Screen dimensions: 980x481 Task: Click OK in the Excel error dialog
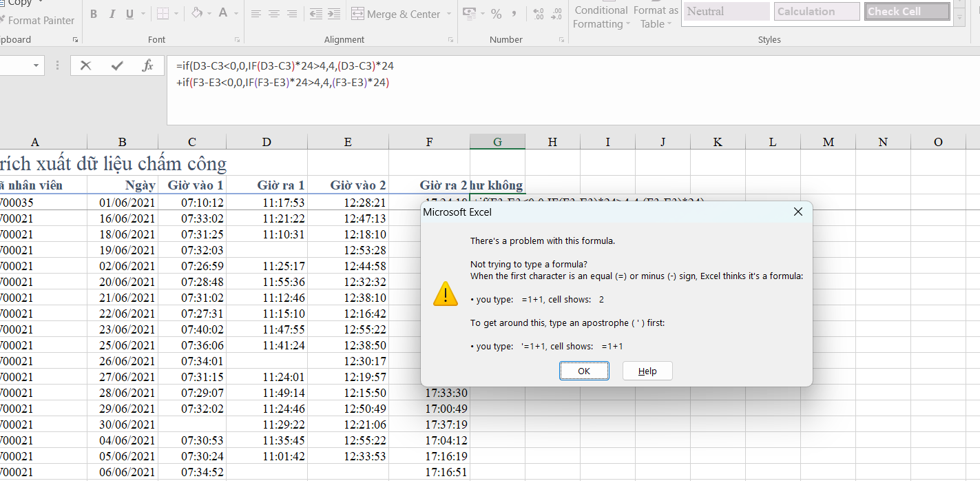[584, 371]
